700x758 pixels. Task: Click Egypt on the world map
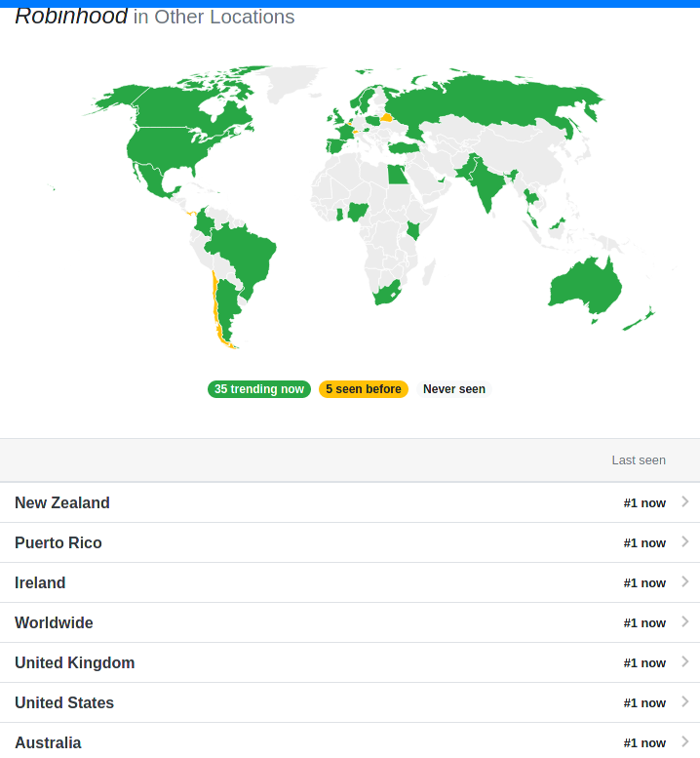398,175
